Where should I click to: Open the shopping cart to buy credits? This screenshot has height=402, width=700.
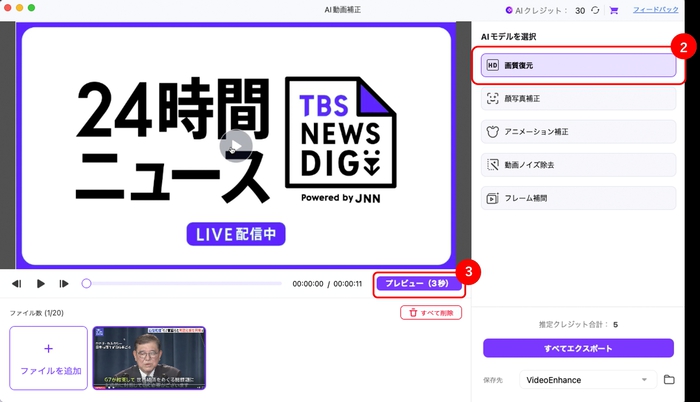tap(614, 10)
